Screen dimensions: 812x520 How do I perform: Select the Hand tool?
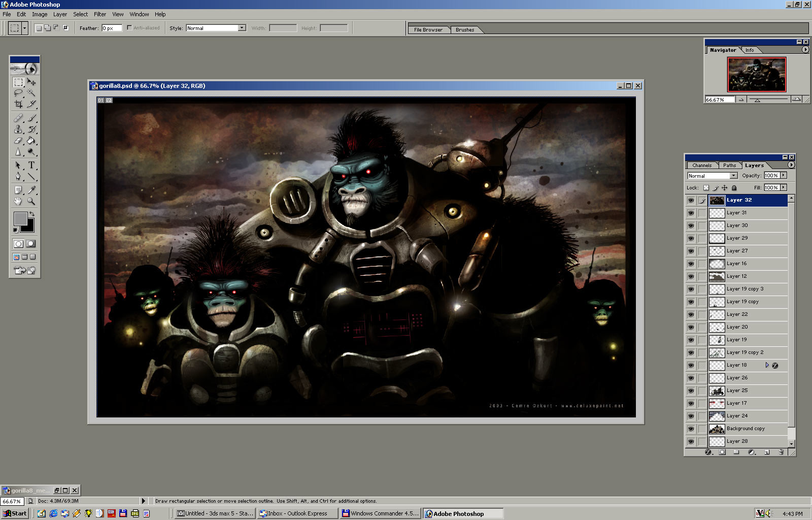[x=19, y=202]
